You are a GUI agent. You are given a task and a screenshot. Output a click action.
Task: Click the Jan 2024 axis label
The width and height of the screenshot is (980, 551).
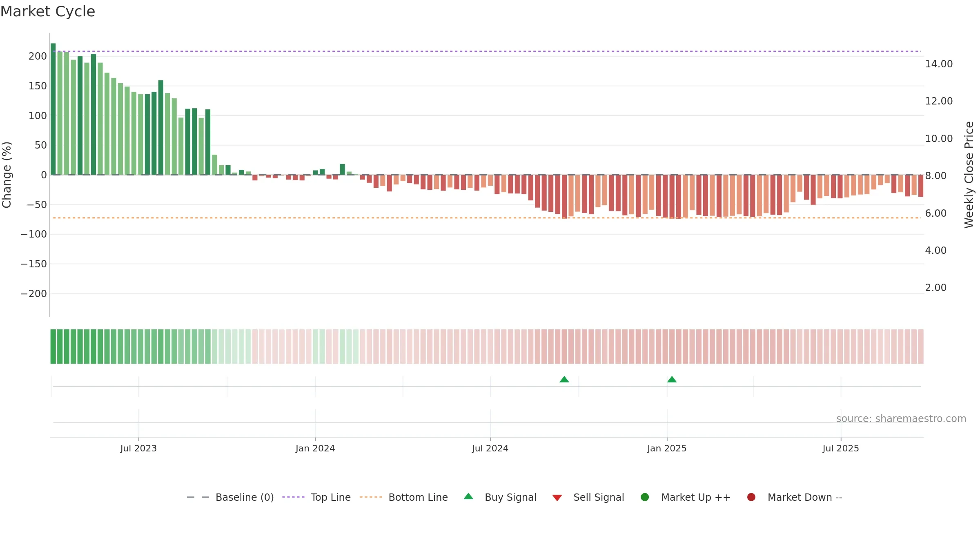315,449
